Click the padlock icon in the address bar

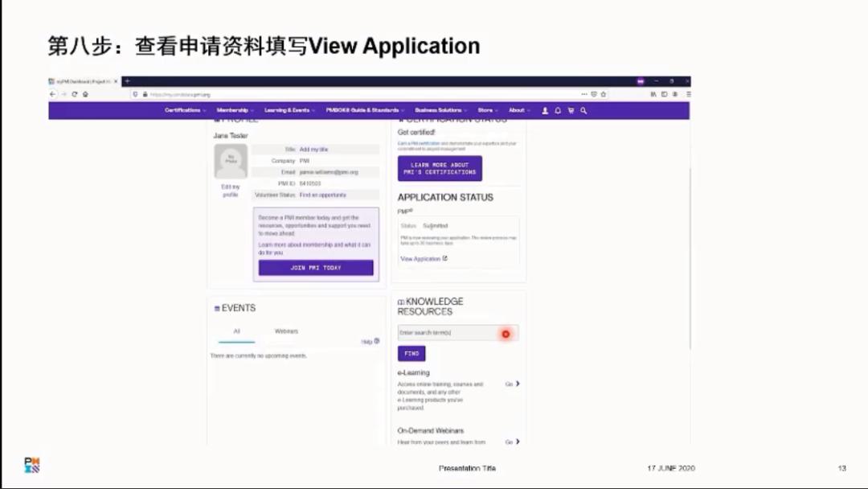[145, 93]
